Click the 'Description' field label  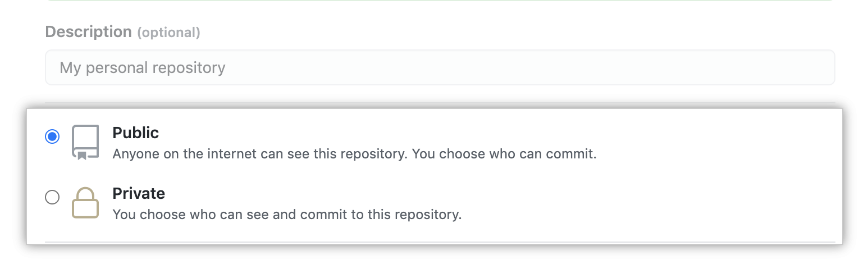click(88, 31)
